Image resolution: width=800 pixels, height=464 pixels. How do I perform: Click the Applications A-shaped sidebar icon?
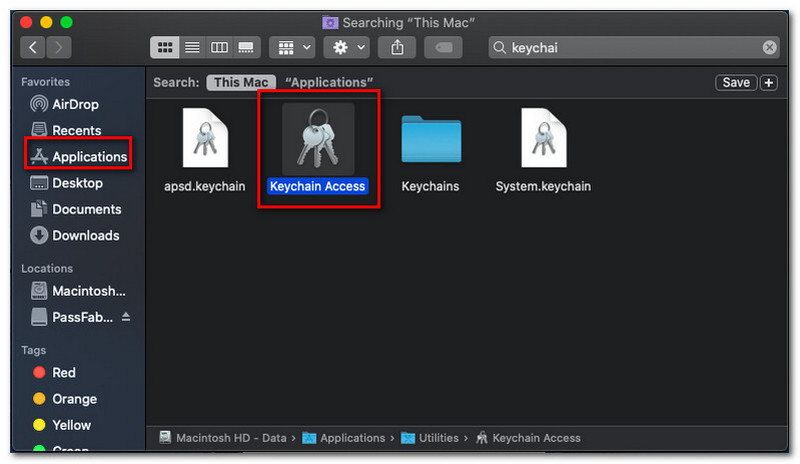pos(39,156)
